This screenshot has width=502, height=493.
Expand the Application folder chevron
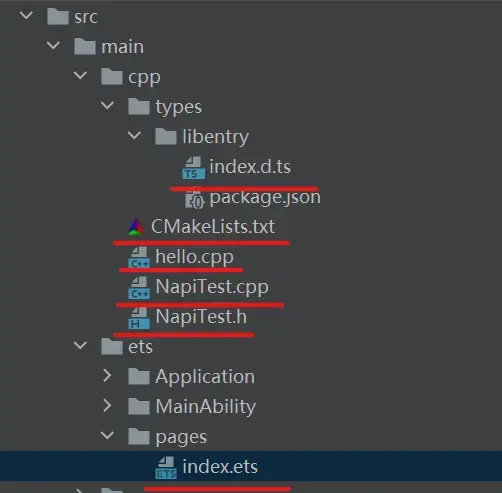107,376
